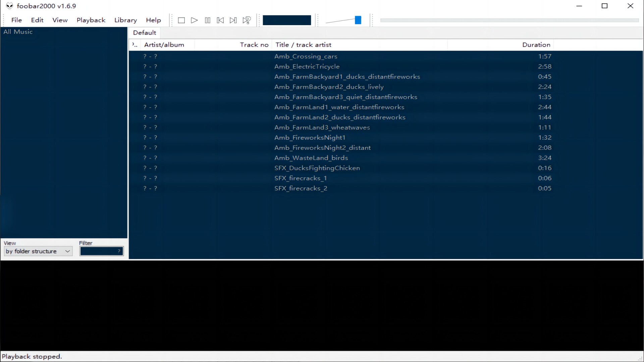Viewport: 644px width, 362px height.
Task: Open the Library menu
Action: point(125,20)
